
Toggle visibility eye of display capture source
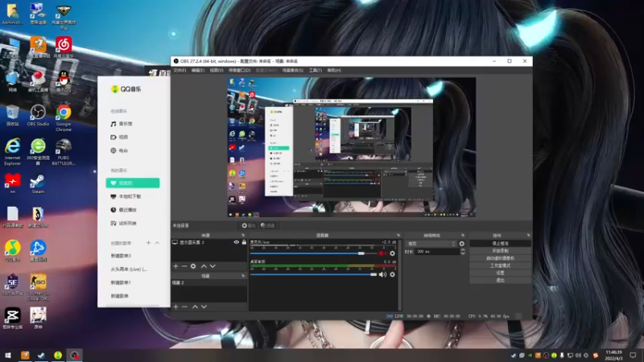237,243
